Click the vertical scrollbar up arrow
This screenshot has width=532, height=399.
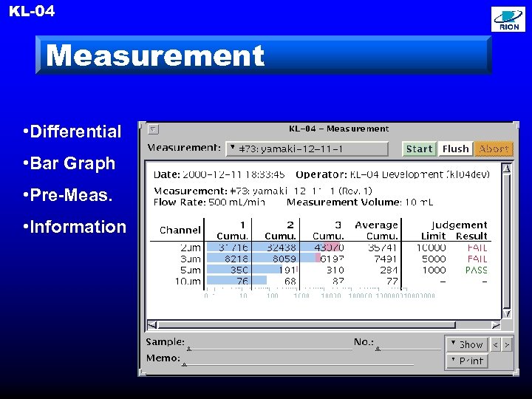point(507,168)
